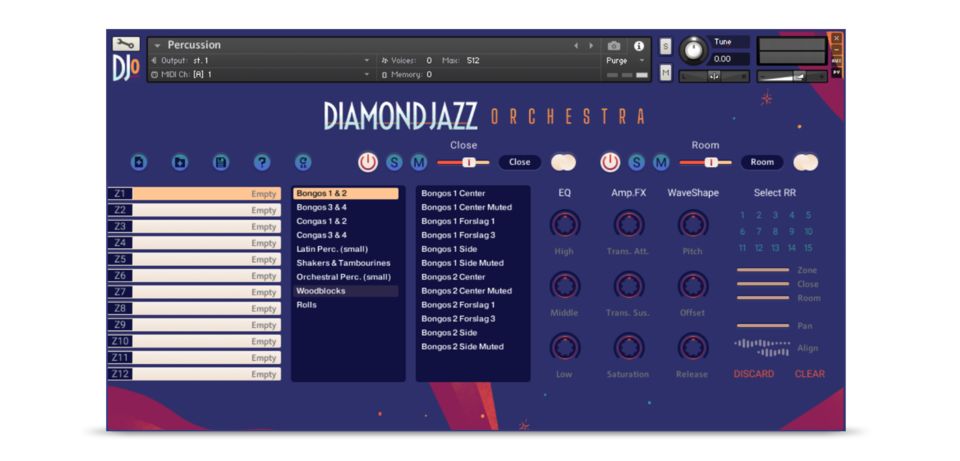
Task: Select Congas 1 & 2 in category list
Action: coord(322,221)
